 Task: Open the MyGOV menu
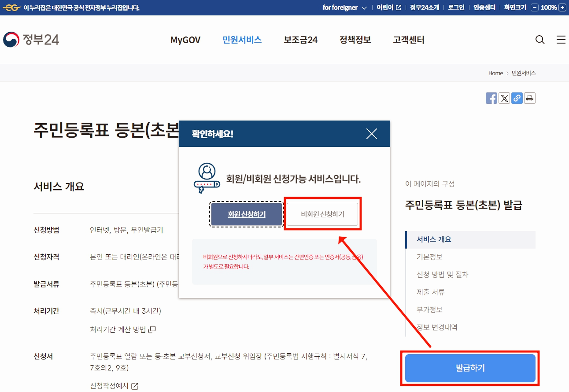click(185, 40)
